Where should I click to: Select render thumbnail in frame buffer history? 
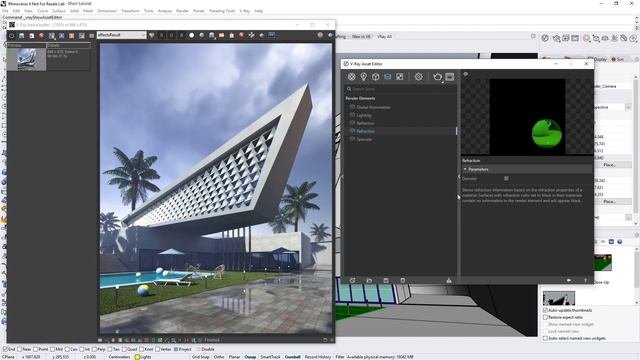27,59
